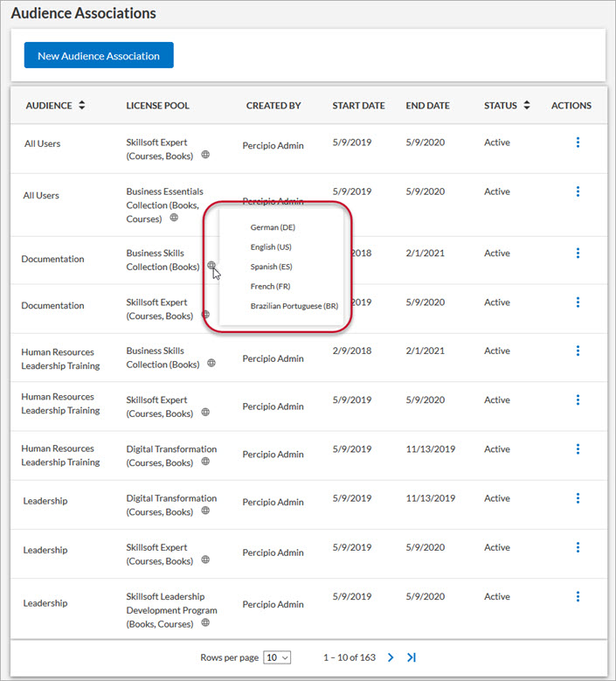Click globe icon for Skillsoft Leadership Development Program
Image resolution: width=616 pixels, height=681 pixels.
click(205, 622)
